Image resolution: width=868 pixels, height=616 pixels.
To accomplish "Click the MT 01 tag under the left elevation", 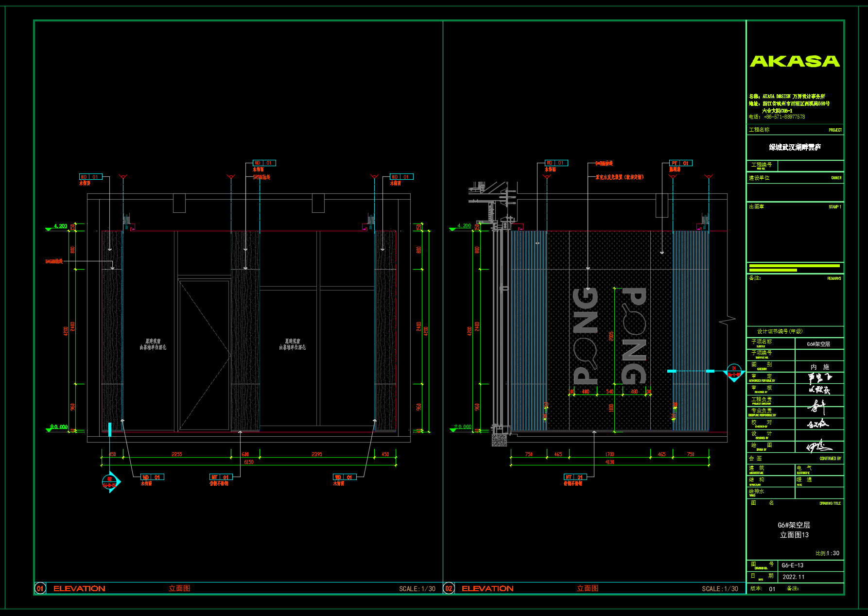I will 221,477.
